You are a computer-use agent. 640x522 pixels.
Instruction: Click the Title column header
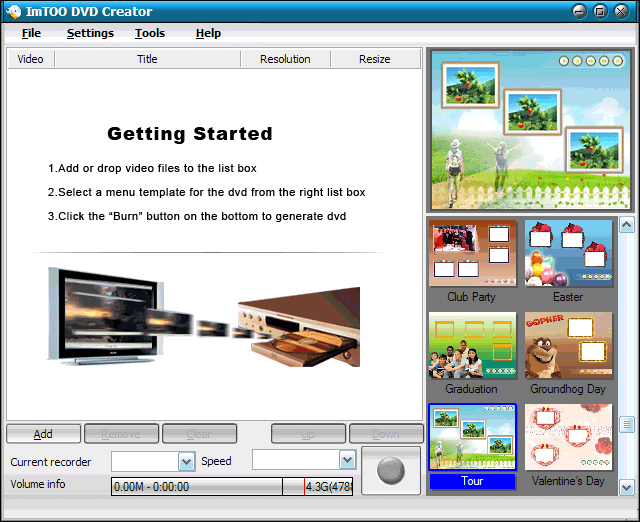pos(147,59)
